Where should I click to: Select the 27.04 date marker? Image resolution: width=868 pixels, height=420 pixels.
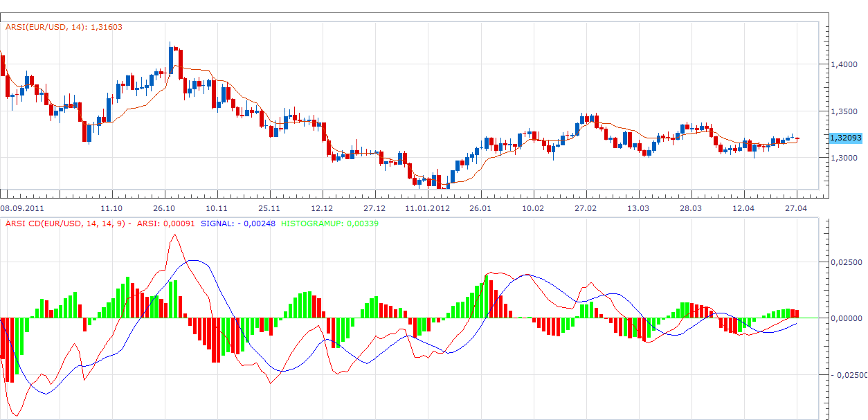[796, 208]
